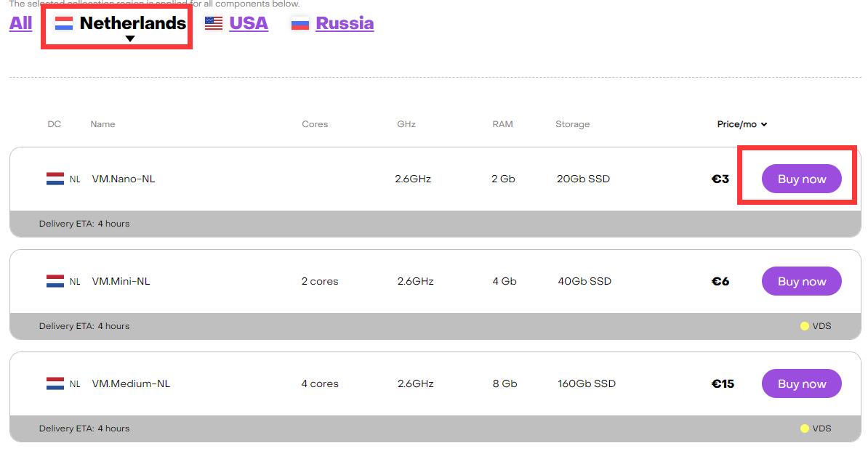Buy the VM.Medium-NL plan for €15

(x=802, y=383)
